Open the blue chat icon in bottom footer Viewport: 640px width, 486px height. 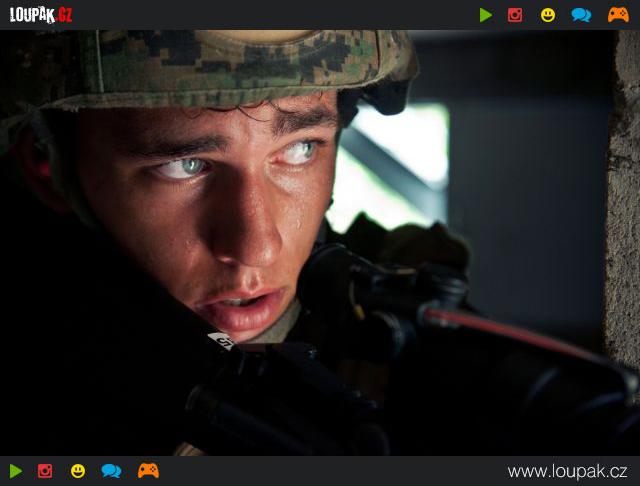point(111,471)
